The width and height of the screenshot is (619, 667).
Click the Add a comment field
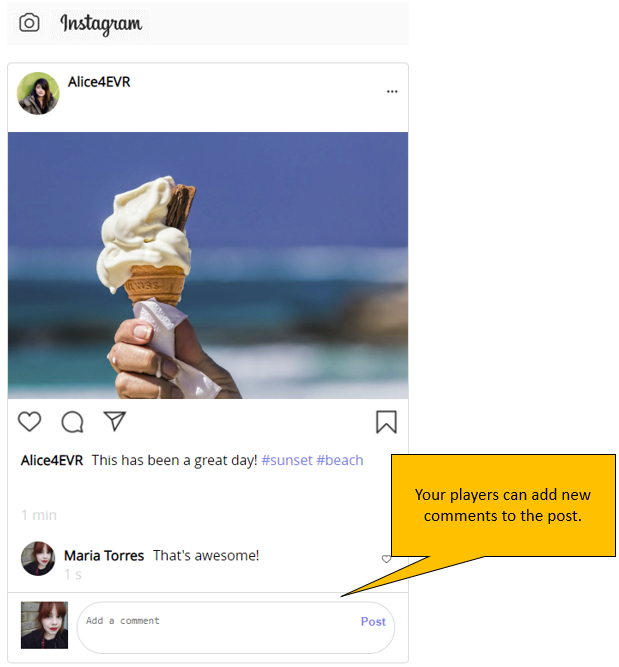point(217,627)
